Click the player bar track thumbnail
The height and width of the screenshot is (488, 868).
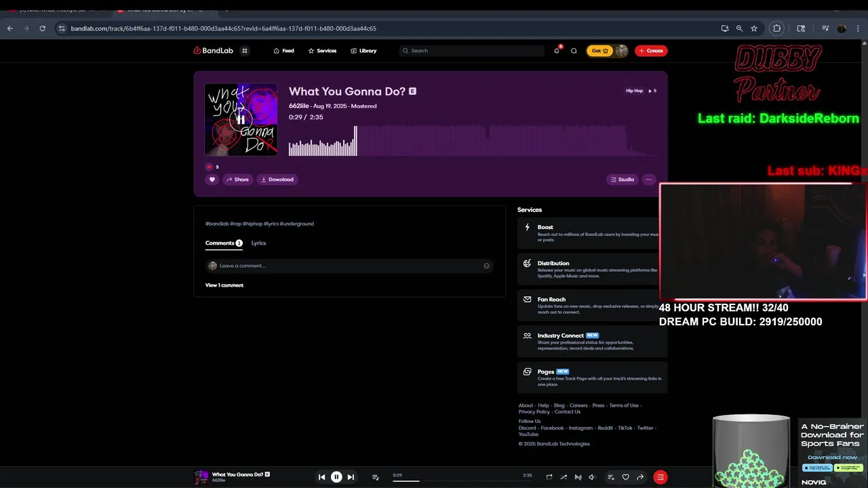tap(201, 477)
